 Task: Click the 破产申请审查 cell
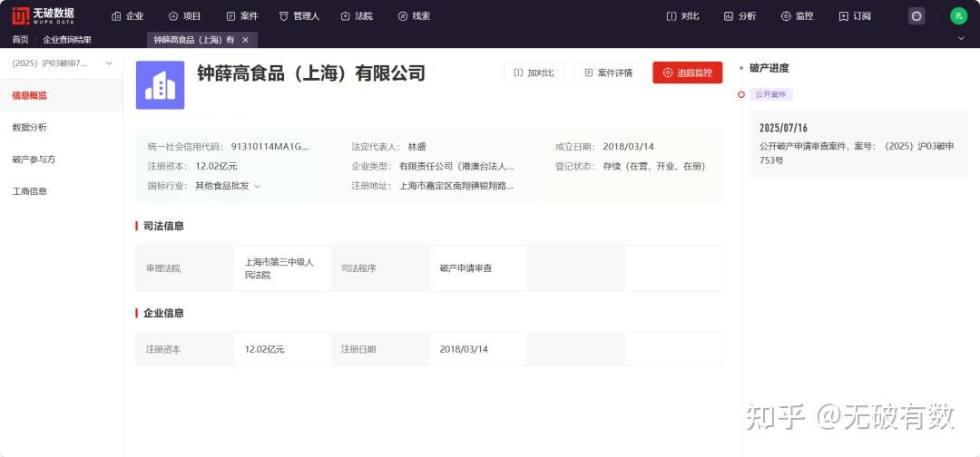click(478, 268)
